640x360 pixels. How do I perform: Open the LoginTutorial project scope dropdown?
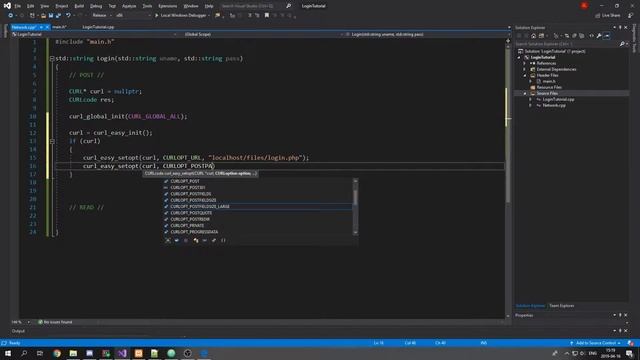pyautogui.click(x=95, y=34)
